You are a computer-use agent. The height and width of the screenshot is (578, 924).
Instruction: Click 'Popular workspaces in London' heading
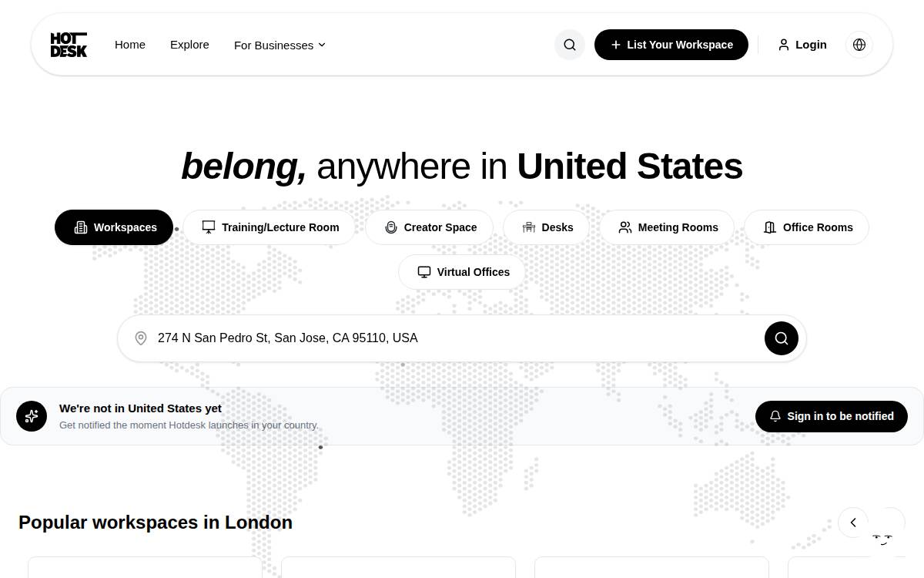pyautogui.click(x=156, y=523)
